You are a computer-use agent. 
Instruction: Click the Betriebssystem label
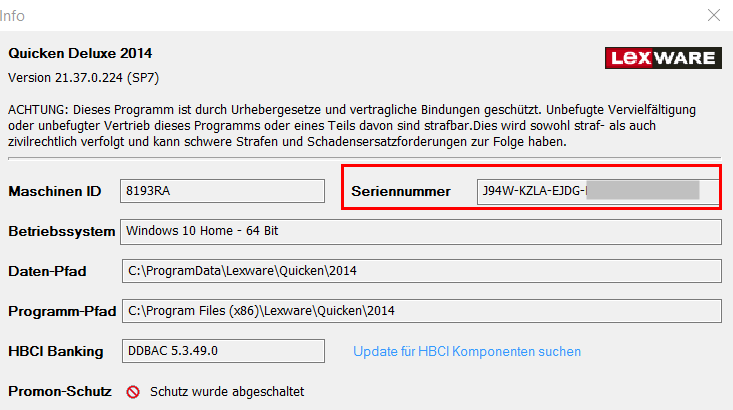pyautogui.click(x=62, y=231)
